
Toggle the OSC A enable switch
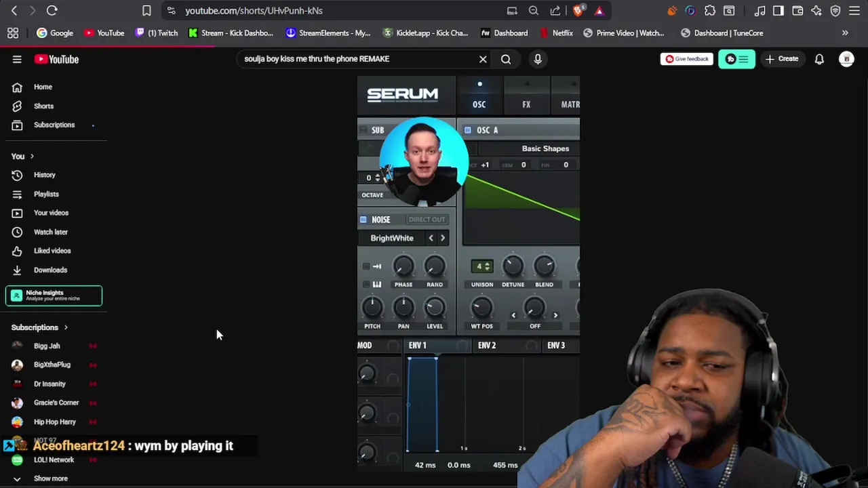pyautogui.click(x=467, y=130)
